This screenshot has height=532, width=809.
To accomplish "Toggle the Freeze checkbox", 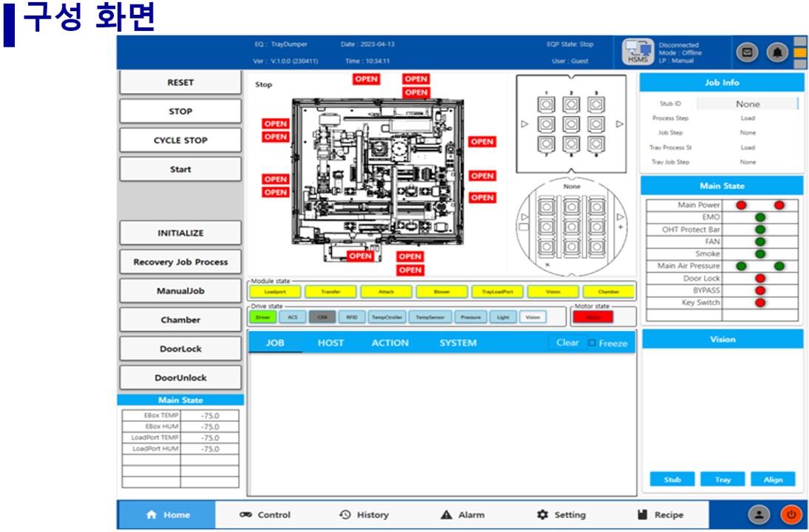I will click(x=592, y=343).
